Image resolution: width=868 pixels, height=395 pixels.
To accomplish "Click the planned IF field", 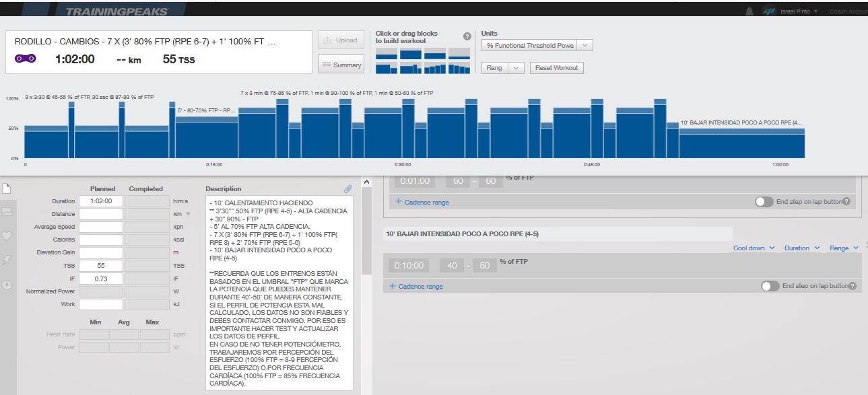I will (x=101, y=278).
